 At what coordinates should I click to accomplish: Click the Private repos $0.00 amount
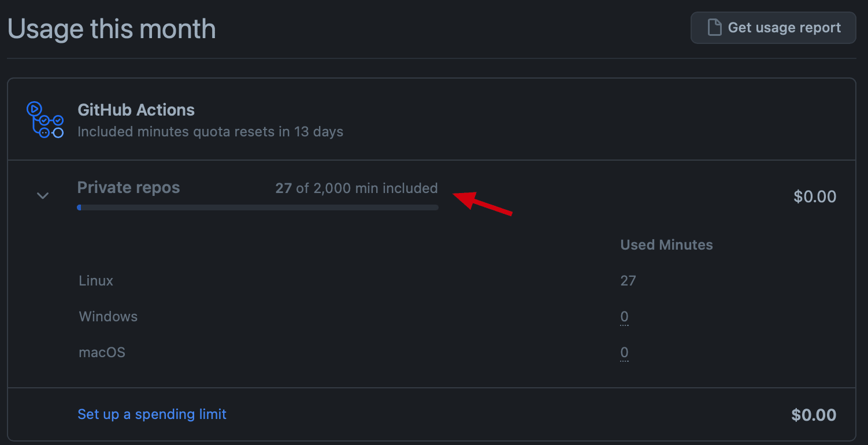point(815,196)
